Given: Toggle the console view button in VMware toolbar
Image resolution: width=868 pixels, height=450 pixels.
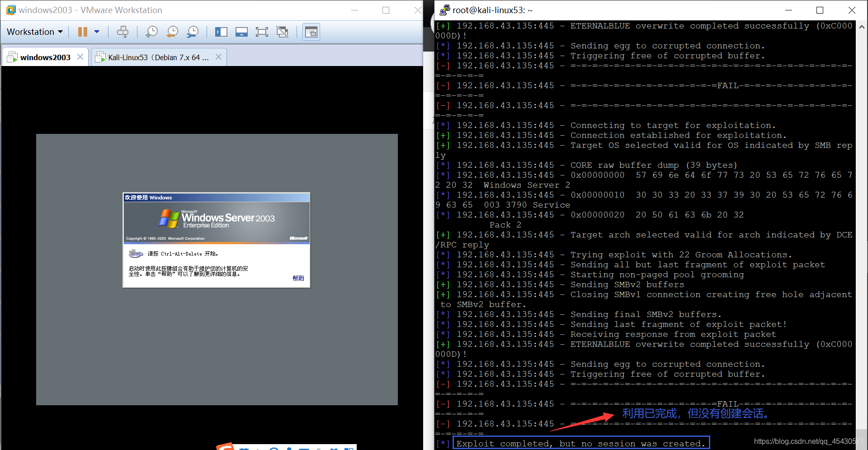Looking at the screenshot, I should point(311,32).
